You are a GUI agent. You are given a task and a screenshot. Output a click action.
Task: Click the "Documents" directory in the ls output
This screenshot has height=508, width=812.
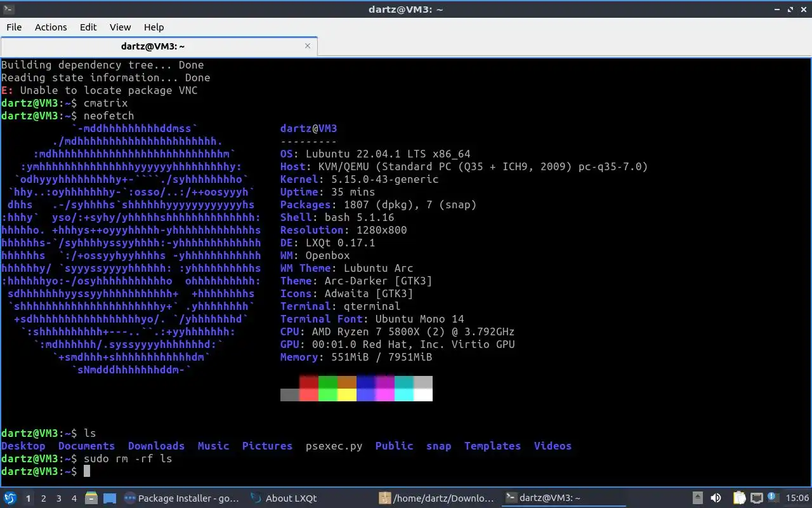point(87,446)
